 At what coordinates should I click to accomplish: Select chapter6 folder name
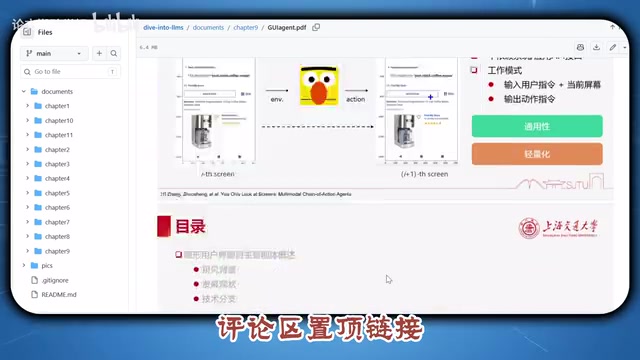[57, 207]
